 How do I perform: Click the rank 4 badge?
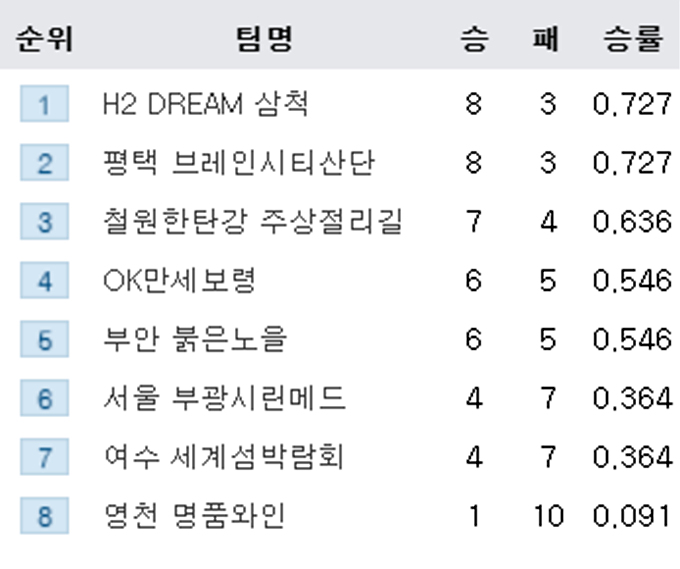[44, 280]
